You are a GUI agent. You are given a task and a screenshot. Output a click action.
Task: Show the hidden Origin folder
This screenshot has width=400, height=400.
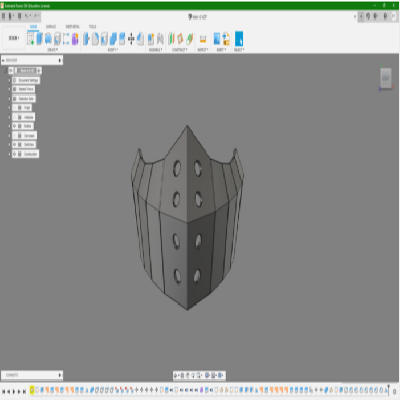click(15, 108)
